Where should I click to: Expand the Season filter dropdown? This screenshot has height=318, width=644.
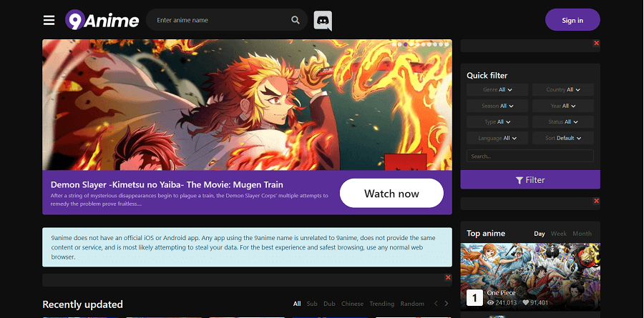pyautogui.click(x=497, y=106)
